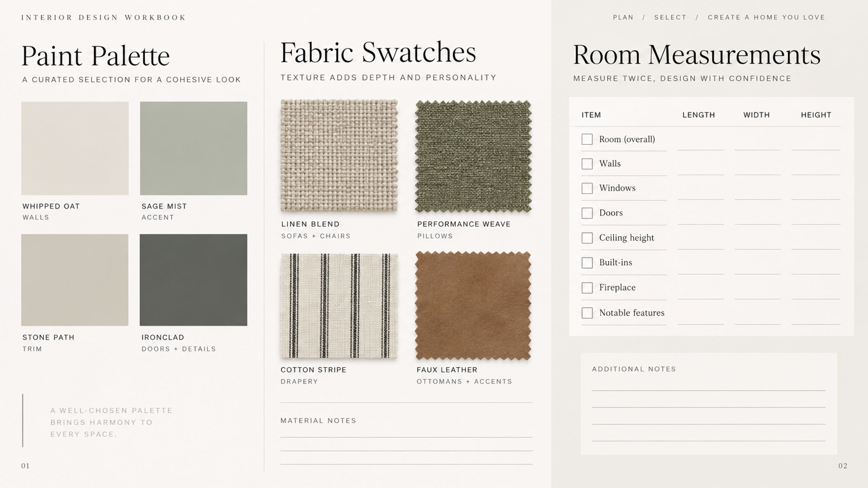
Task: Click the 'WIDTH' column header
Action: 756,115
